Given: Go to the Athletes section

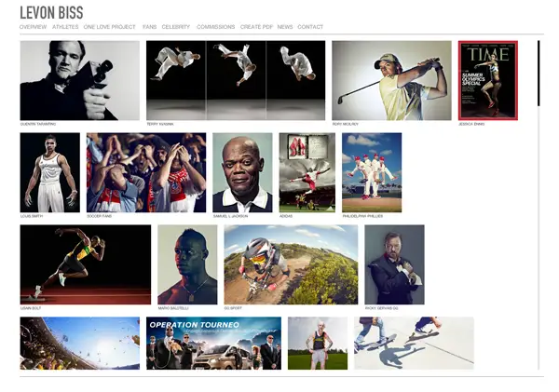Looking at the screenshot, I should (x=65, y=27).
